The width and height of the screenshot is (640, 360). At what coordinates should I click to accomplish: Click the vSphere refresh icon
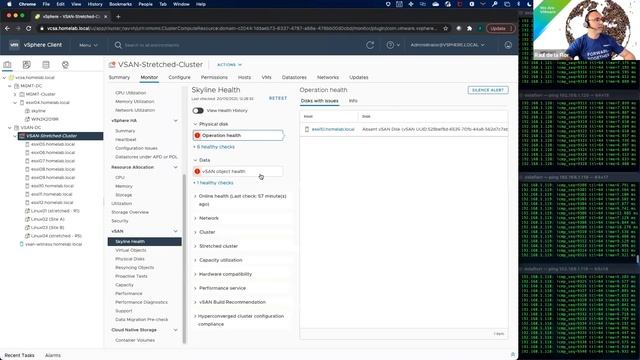[x=370, y=45]
